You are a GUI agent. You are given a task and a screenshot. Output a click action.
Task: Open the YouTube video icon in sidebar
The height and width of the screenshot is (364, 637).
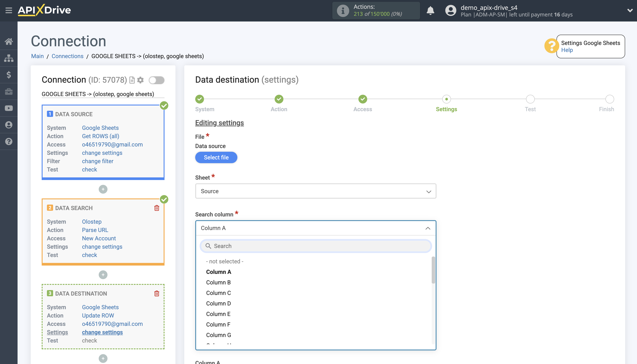point(9,108)
